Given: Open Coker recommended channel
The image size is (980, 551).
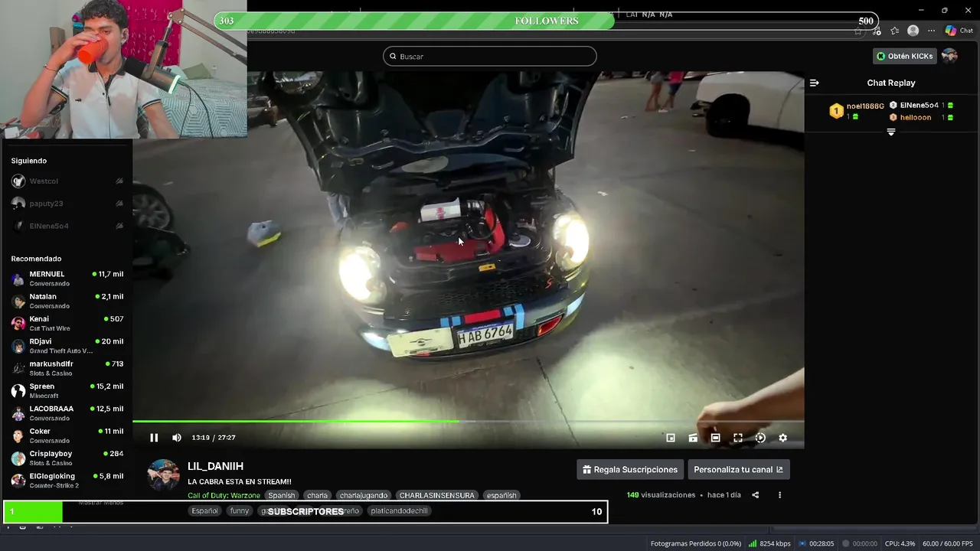Looking at the screenshot, I should [x=67, y=435].
